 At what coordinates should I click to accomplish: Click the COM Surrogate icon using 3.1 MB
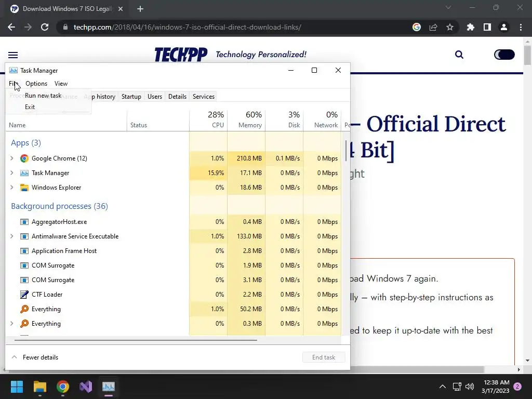tap(24, 280)
